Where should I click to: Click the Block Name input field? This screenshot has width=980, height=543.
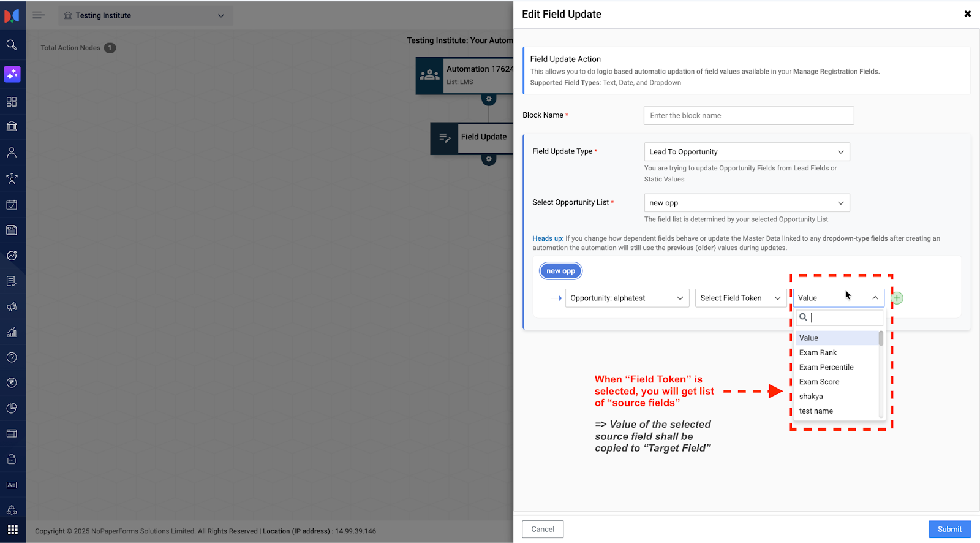[748, 116]
